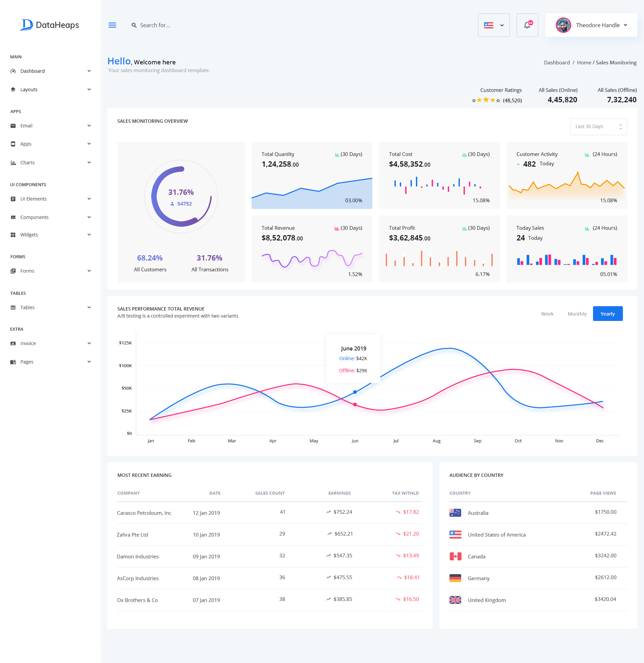
Task: Open the notifications bell icon
Action: click(x=527, y=25)
